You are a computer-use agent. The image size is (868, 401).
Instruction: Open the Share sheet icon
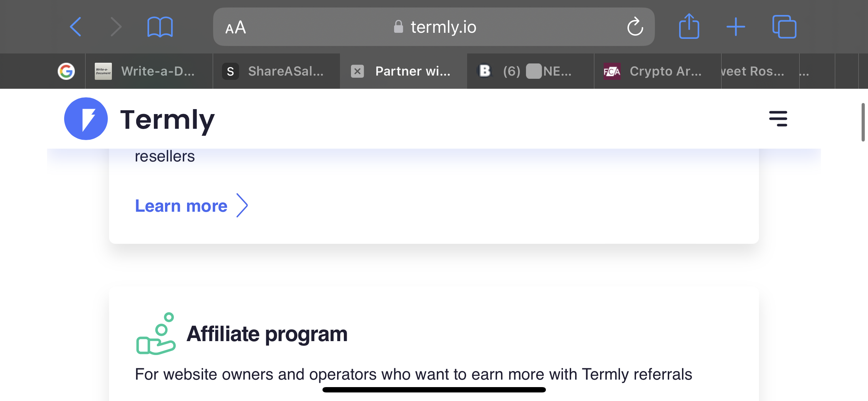pos(689,26)
